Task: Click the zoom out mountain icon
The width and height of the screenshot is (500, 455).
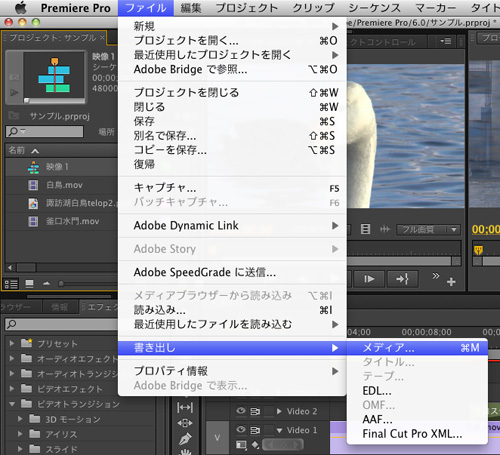Action: pos(46,284)
